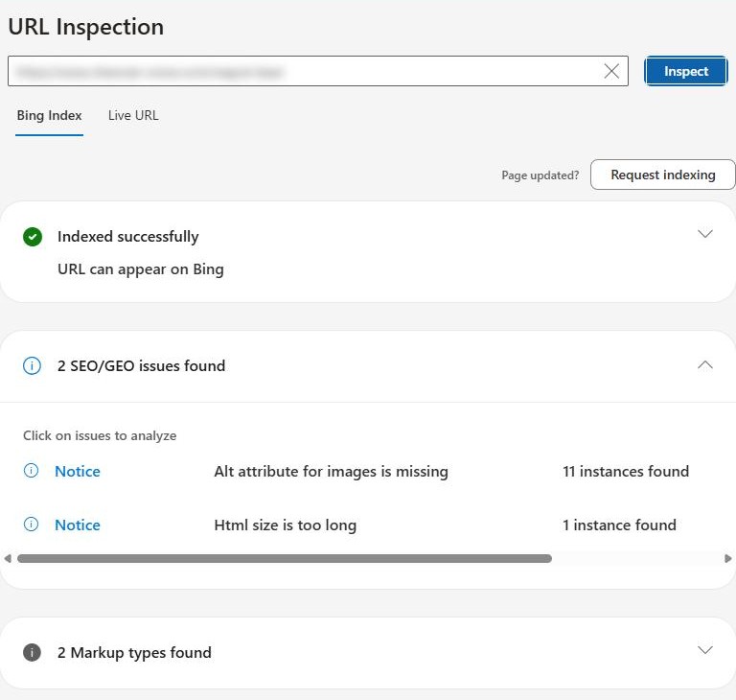The image size is (736, 700).
Task: Select text 'Html size is too long'
Action: [x=286, y=525]
